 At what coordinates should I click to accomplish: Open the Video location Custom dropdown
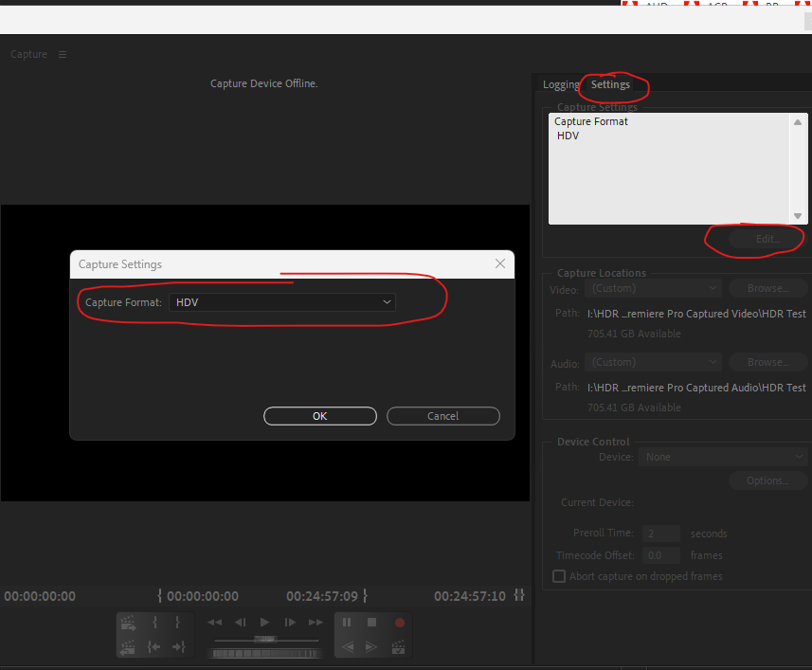(x=653, y=288)
